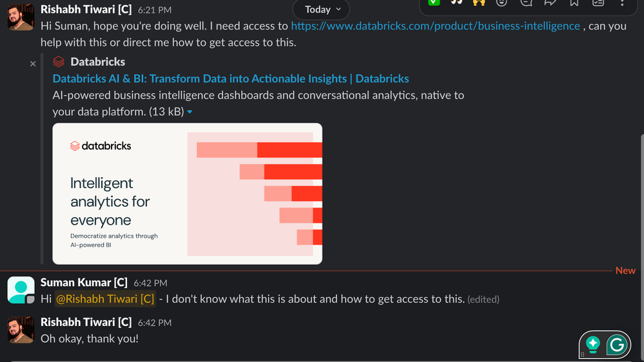Reply in thread to the message
The height and width of the screenshot is (362, 644).
(526, 3)
